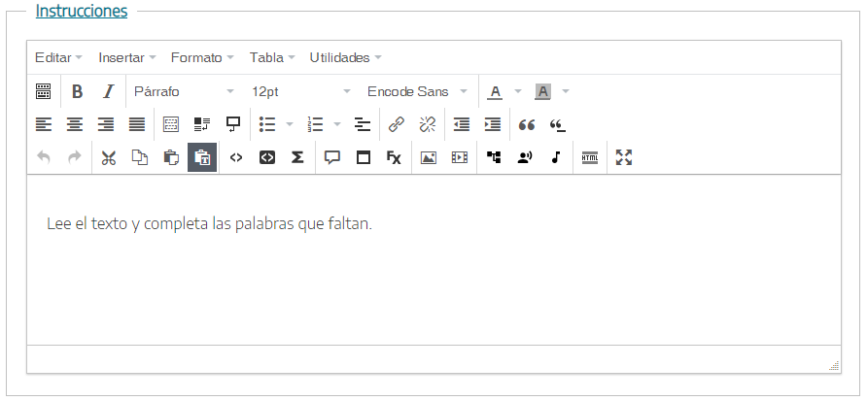The width and height of the screenshot is (868, 401).
Task: Click the speaking person voice icon
Action: click(x=524, y=157)
